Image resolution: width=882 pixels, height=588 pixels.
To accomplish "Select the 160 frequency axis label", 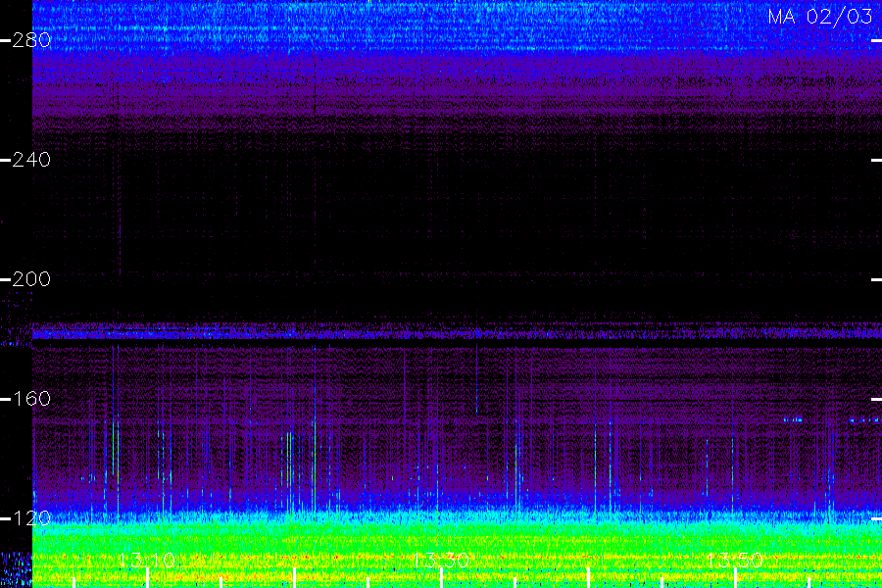I will (x=31, y=399).
